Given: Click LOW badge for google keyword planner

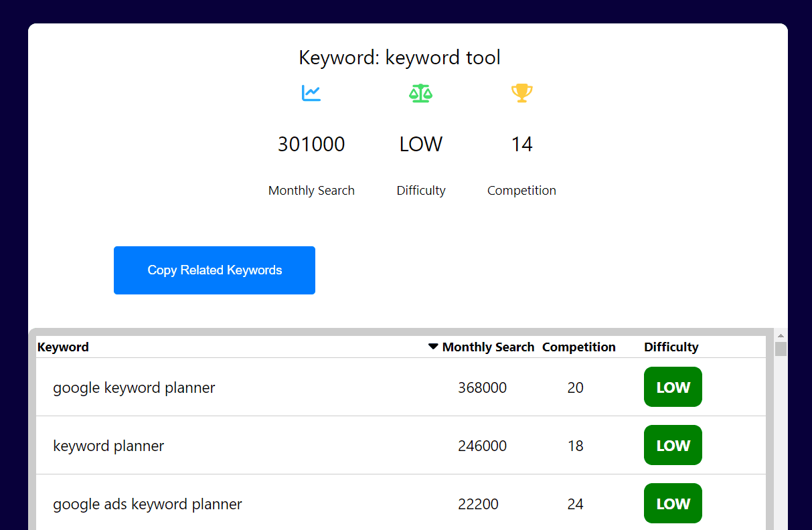Looking at the screenshot, I should (x=673, y=387).
